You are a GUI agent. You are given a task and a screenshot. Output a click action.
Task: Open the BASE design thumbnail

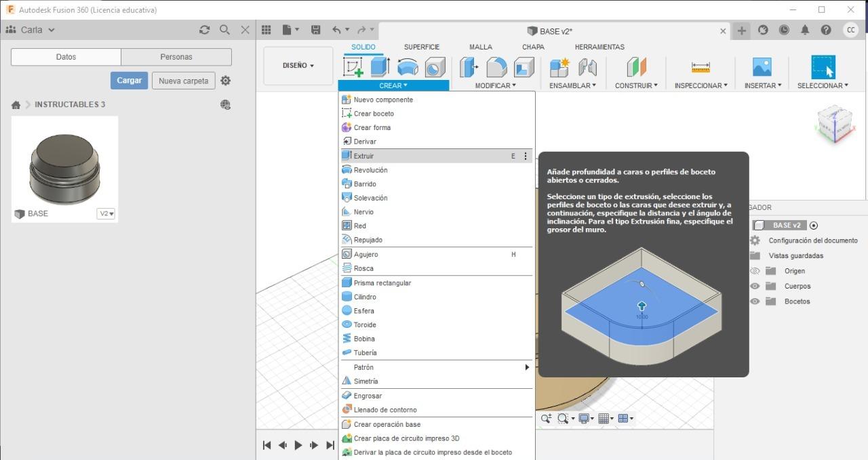(x=64, y=169)
